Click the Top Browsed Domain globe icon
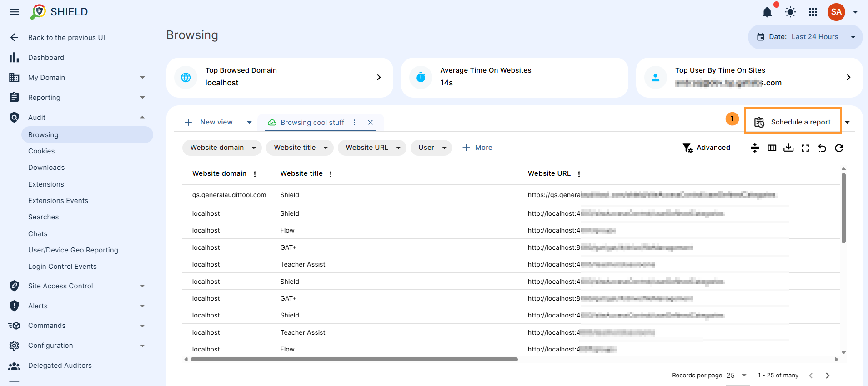The image size is (868, 386). (x=186, y=78)
